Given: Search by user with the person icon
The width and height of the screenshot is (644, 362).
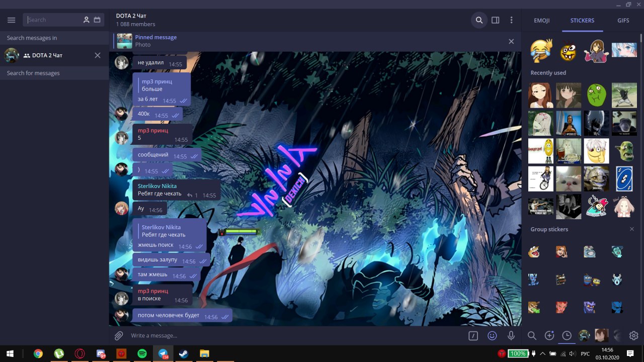Looking at the screenshot, I should click(x=87, y=20).
